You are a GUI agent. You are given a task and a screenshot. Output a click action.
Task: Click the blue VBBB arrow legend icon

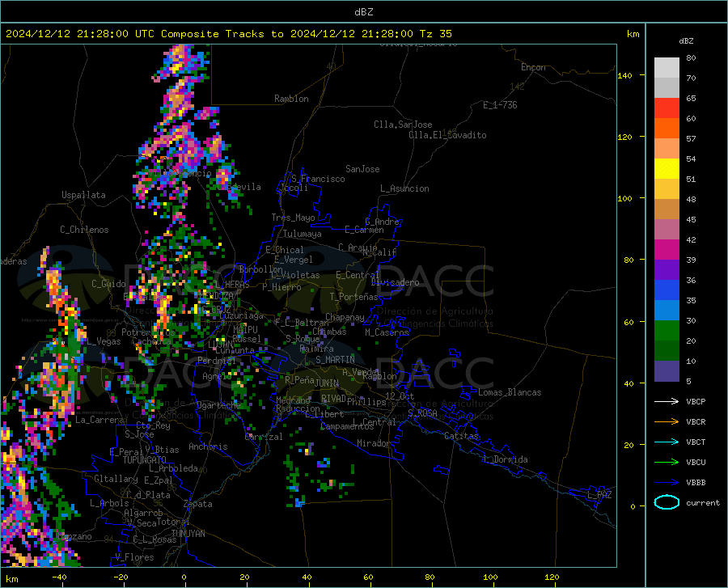pos(667,482)
